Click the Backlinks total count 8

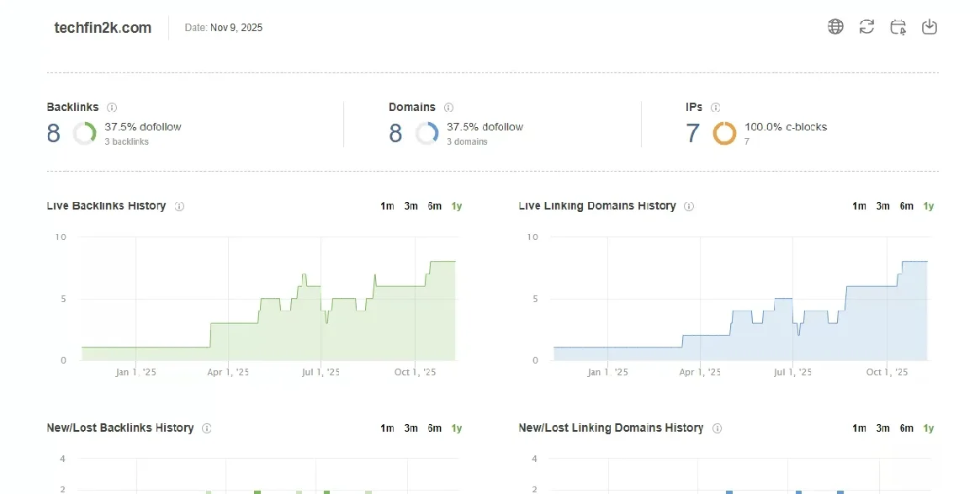[54, 133]
